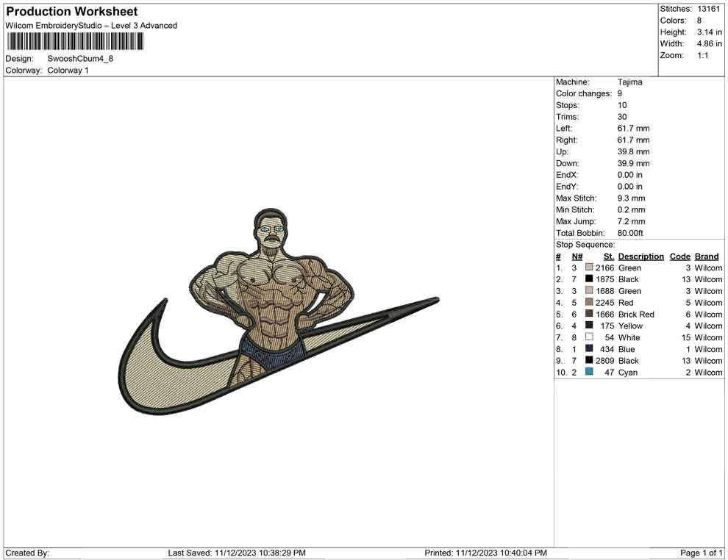Click the swatch for stop 3 Green
Viewport: 728px width, 560px height.
click(x=589, y=290)
